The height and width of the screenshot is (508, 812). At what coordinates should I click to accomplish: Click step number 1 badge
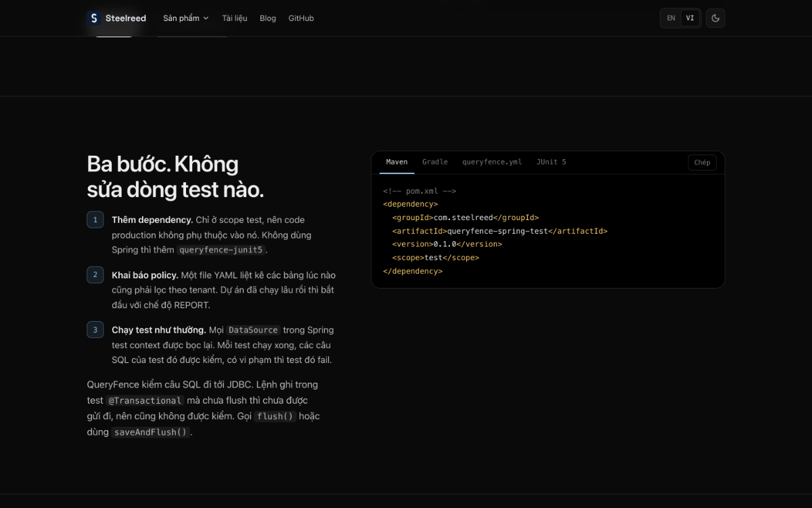(95, 220)
